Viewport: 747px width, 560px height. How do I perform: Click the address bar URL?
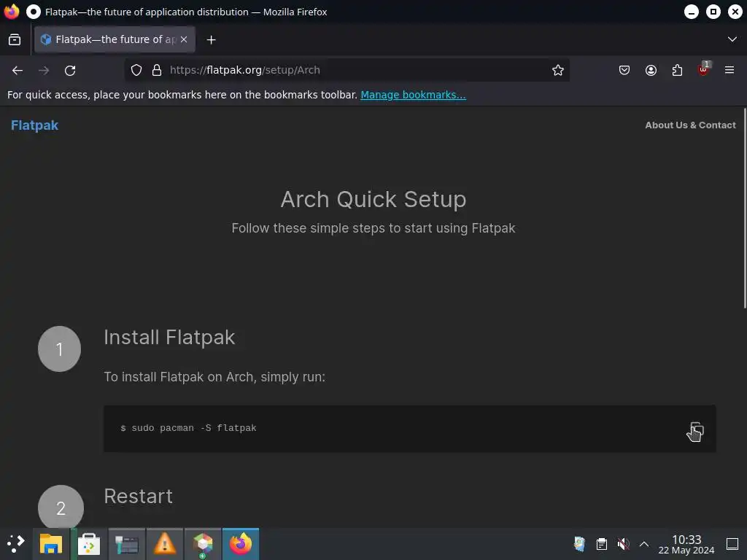click(x=245, y=70)
